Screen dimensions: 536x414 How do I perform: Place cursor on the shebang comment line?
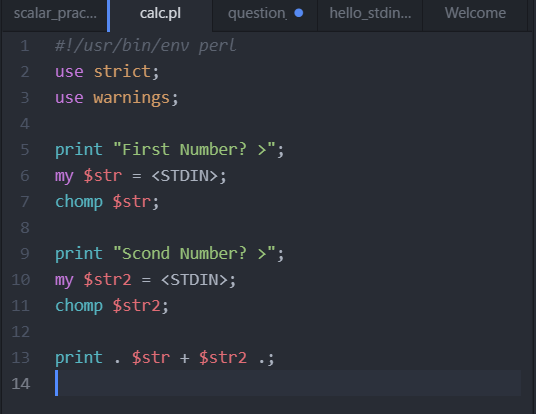pyautogui.click(x=146, y=46)
